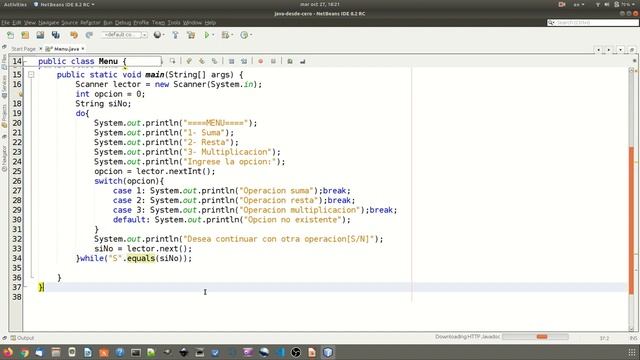Screen dimensions: 640x360
Task: Open the Source menu
Action: point(69,23)
